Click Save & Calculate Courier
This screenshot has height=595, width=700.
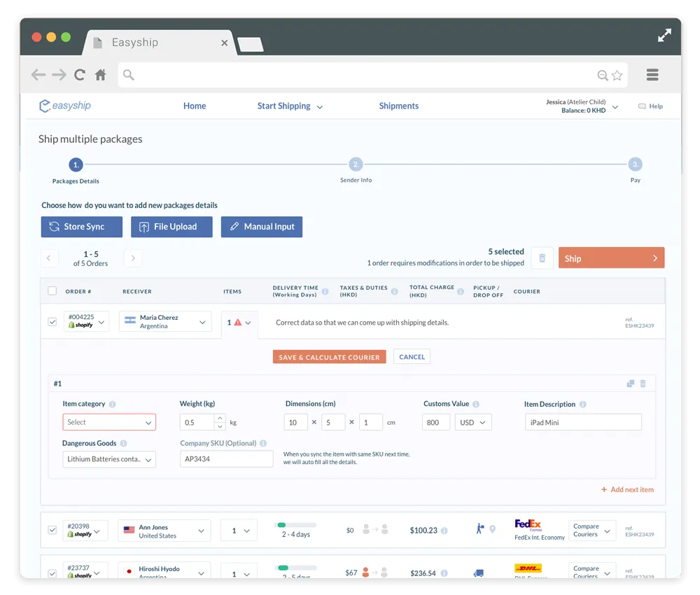[330, 357]
